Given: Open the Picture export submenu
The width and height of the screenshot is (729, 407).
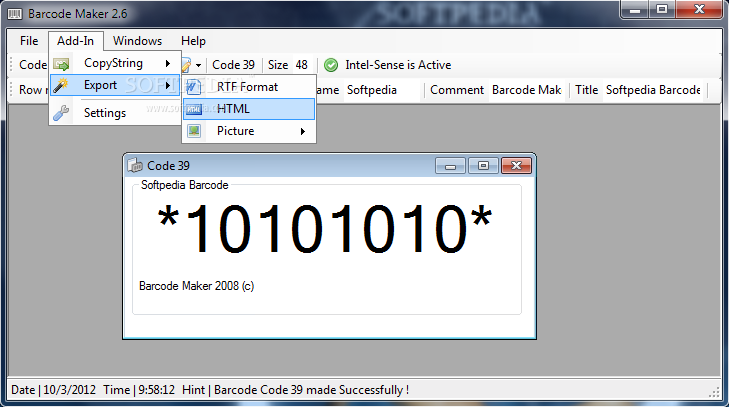Looking at the screenshot, I should (249, 131).
